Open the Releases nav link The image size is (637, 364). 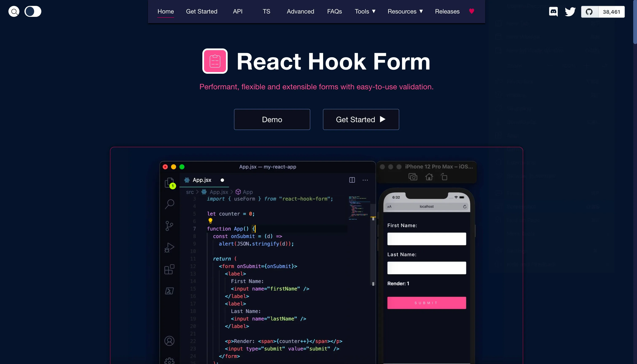[447, 12]
